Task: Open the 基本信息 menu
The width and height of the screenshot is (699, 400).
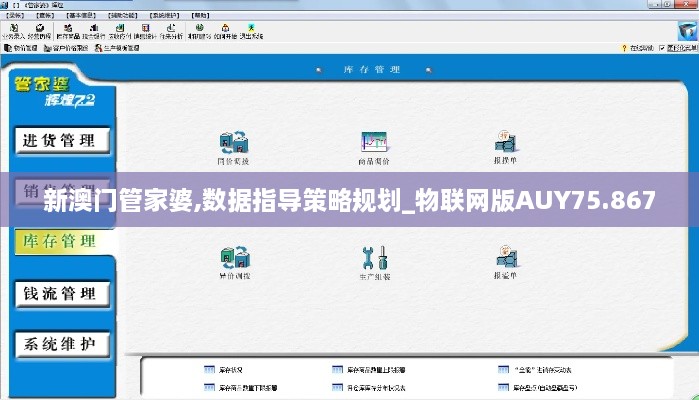Action: pyautogui.click(x=81, y=16)
